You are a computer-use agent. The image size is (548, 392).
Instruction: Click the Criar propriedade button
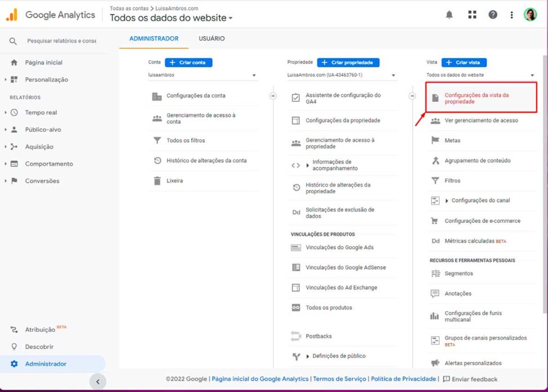[x=348, y=63]
